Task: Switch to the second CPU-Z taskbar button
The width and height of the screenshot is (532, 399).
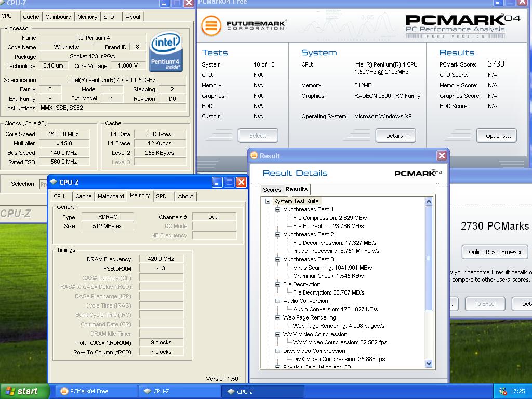Action: coord(263,391)
